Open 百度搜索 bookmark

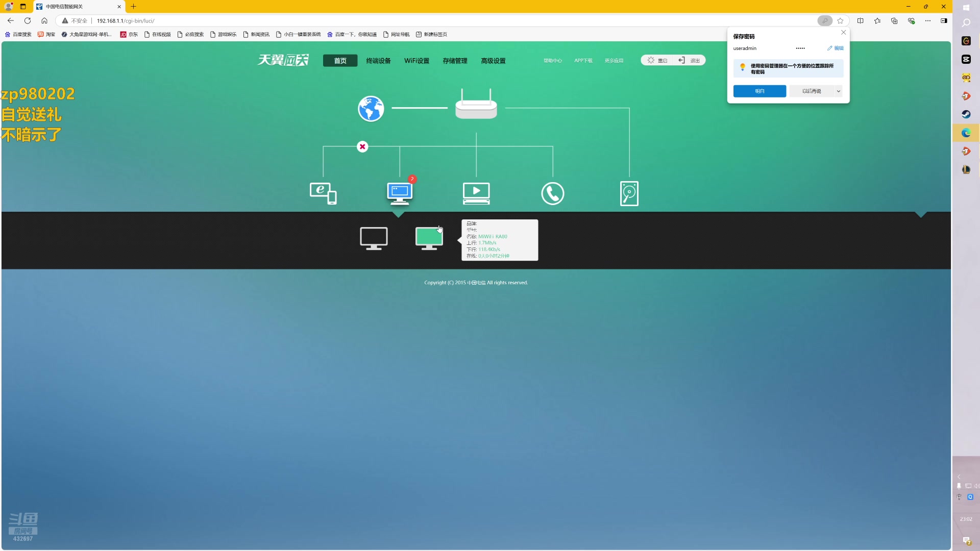18,35
